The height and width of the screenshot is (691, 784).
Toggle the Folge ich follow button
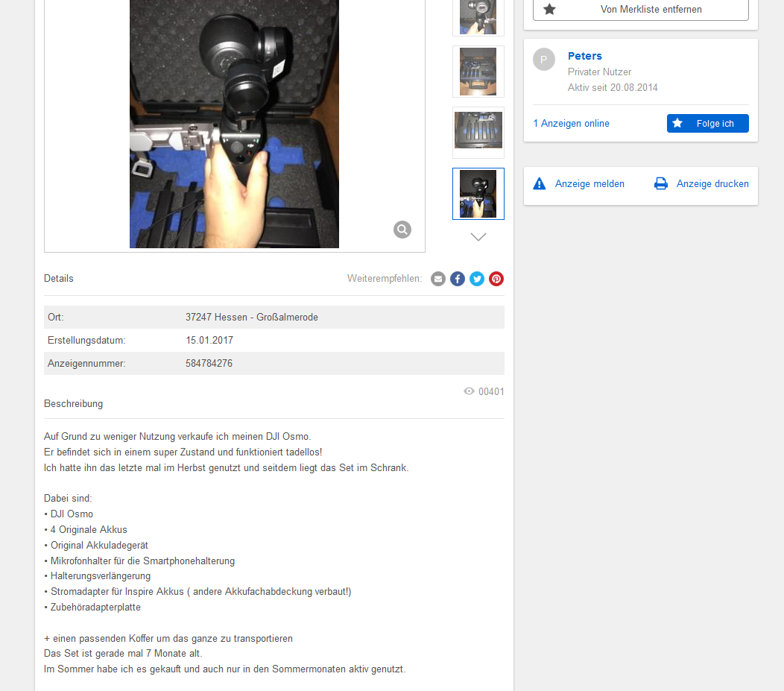[x=707, y=124]
